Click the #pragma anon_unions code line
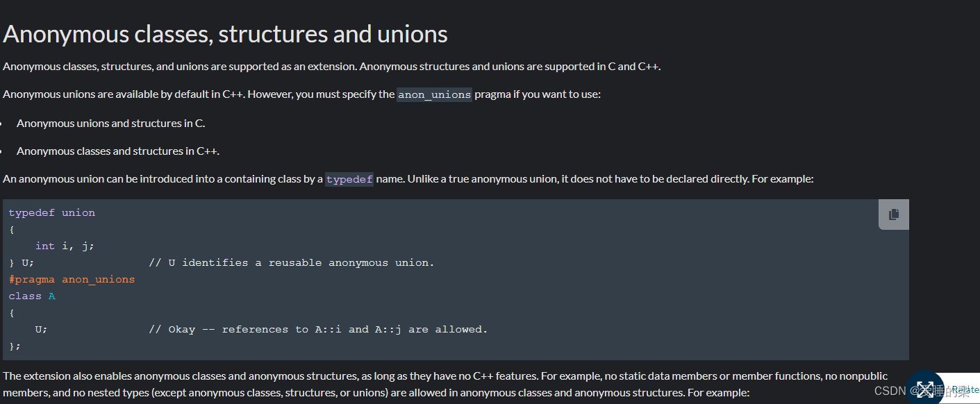The width and height of the screenshot is (980, 404). point(72,278)
